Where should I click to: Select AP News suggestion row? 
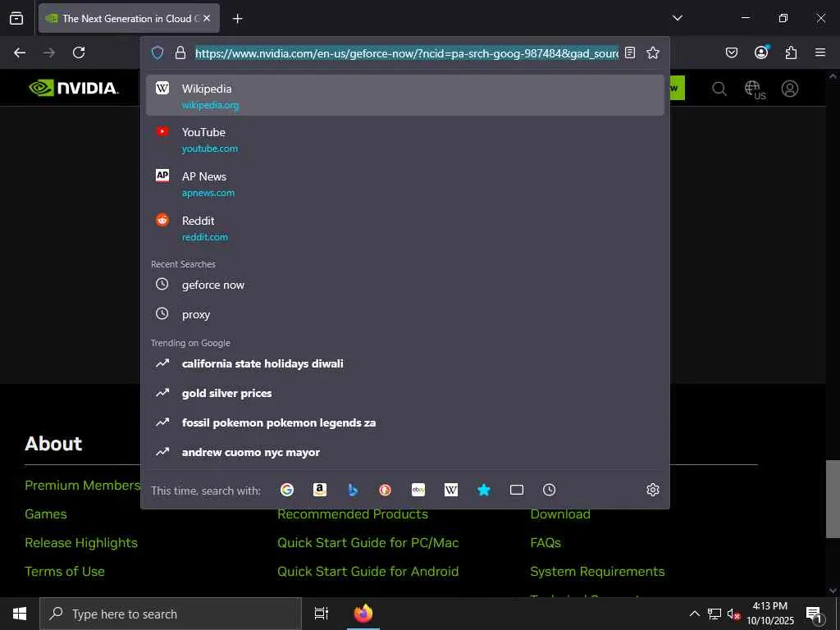[x=405, y=184]
